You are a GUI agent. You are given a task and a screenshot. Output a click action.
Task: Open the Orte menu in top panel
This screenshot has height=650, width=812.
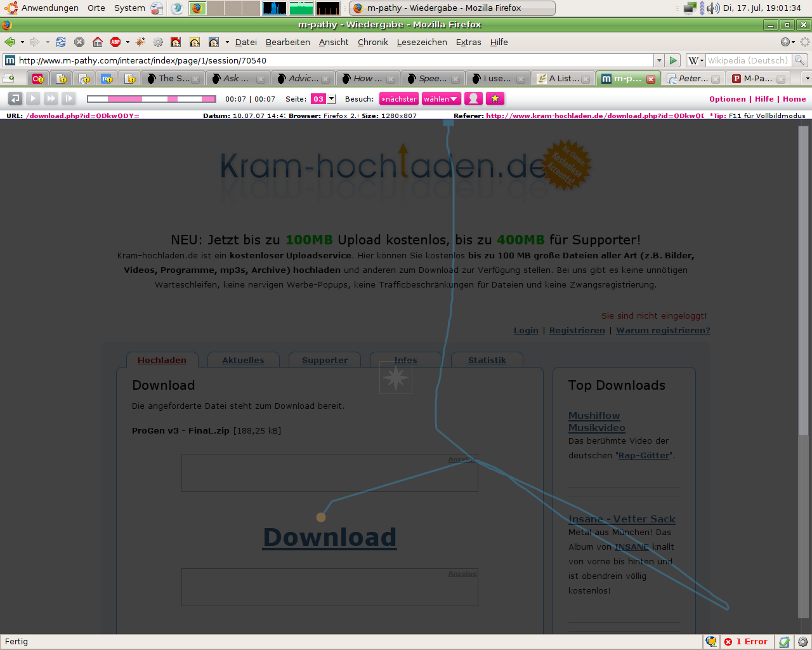tap(96, 8)
